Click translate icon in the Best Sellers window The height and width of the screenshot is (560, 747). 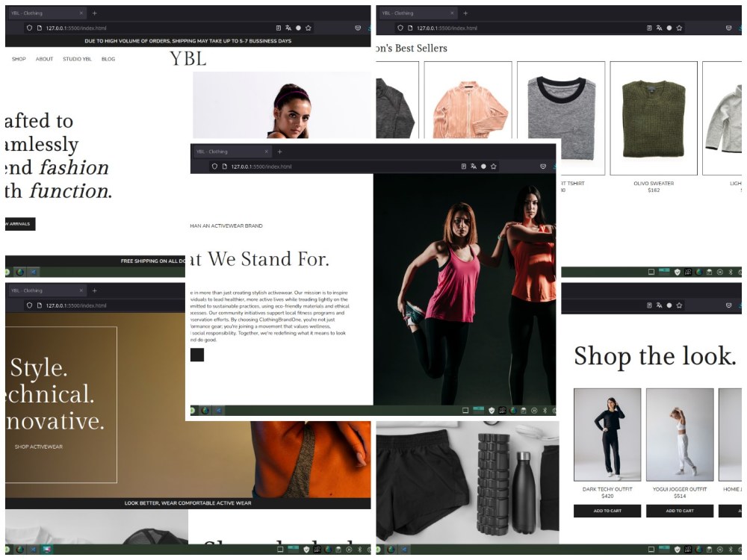(x=660, y=28)
